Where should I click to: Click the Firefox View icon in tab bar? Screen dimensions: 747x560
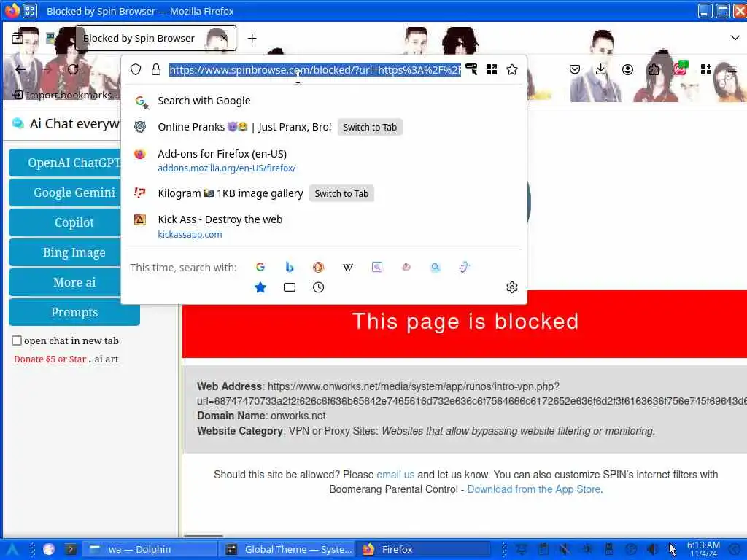[18, 38]
